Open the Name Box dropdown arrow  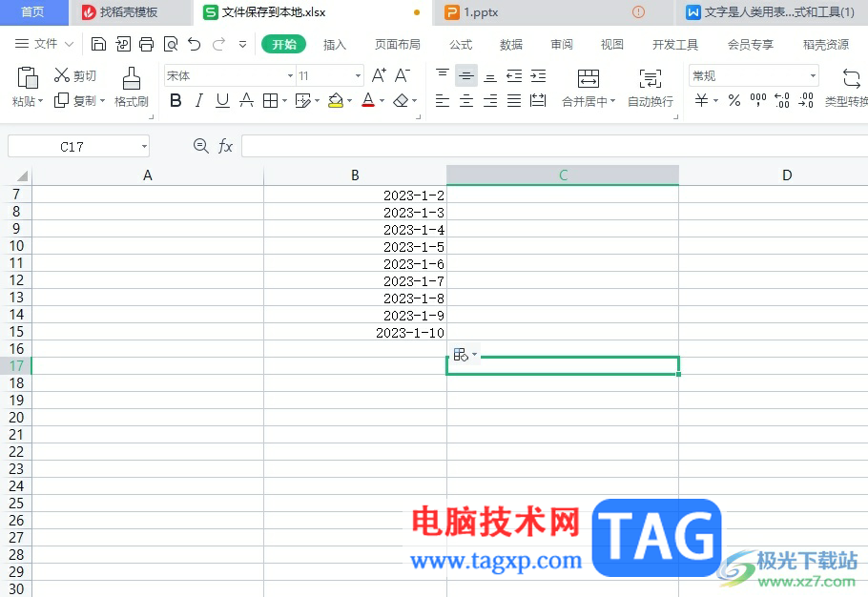144,147
